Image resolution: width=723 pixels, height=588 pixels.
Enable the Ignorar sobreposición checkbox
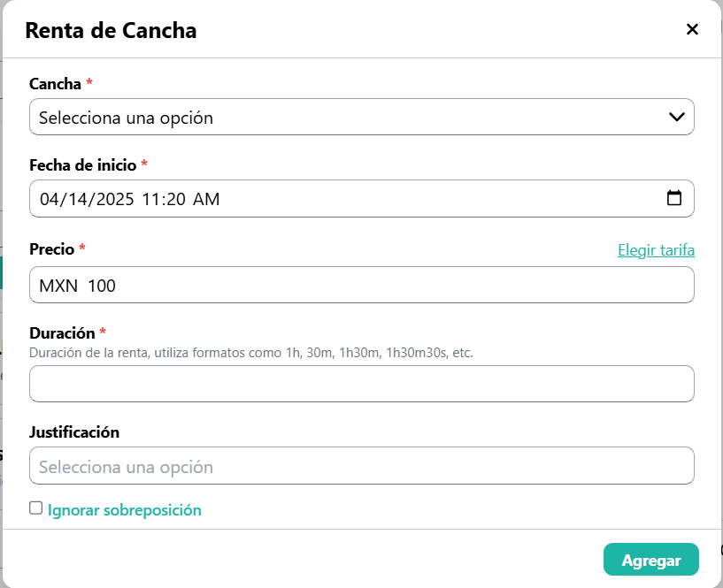click(36, 508)
